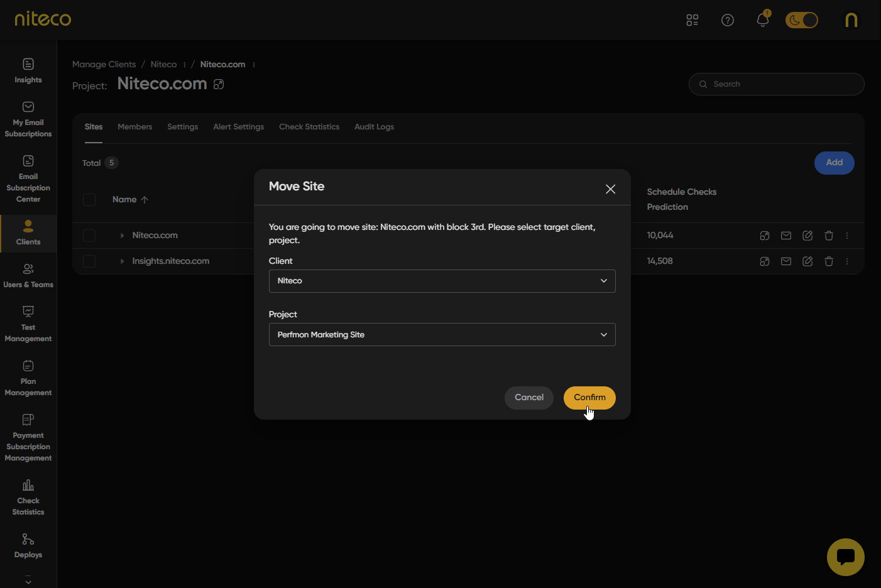
Task: Open Test Management in sidebar
Action: click(28, 324)
